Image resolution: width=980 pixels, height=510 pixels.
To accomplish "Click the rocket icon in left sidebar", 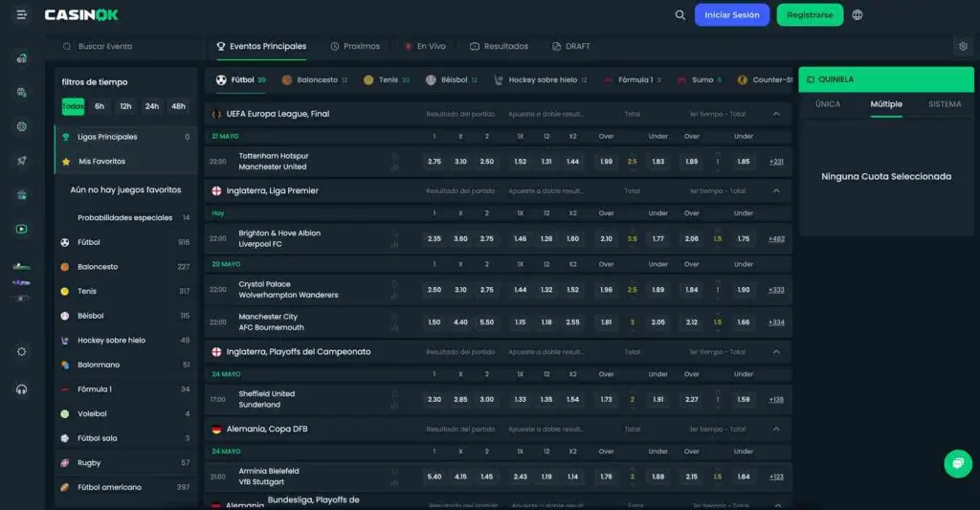I will (x=22, y=161).
